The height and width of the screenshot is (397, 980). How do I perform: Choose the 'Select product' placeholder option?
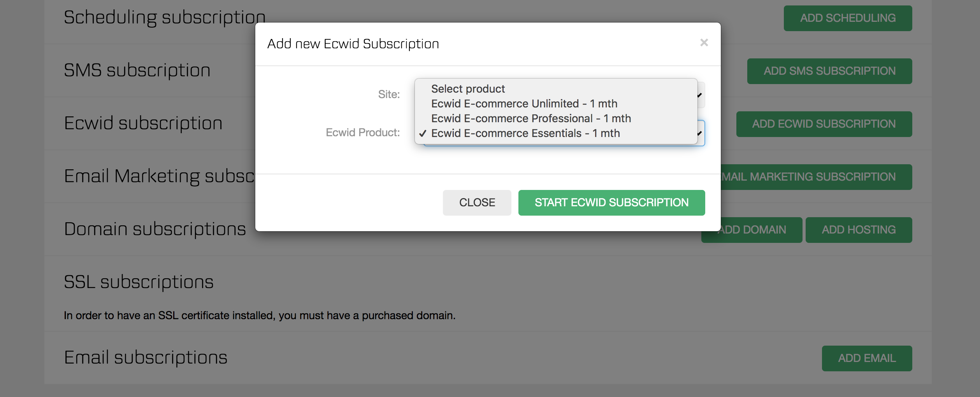(x=468, y=89)
